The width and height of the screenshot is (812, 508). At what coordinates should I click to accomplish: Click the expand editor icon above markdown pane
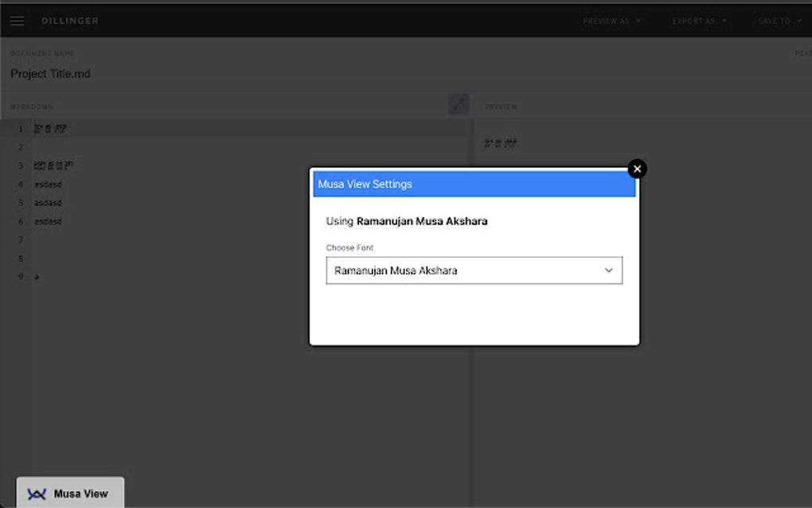click(x=459, y=104)
